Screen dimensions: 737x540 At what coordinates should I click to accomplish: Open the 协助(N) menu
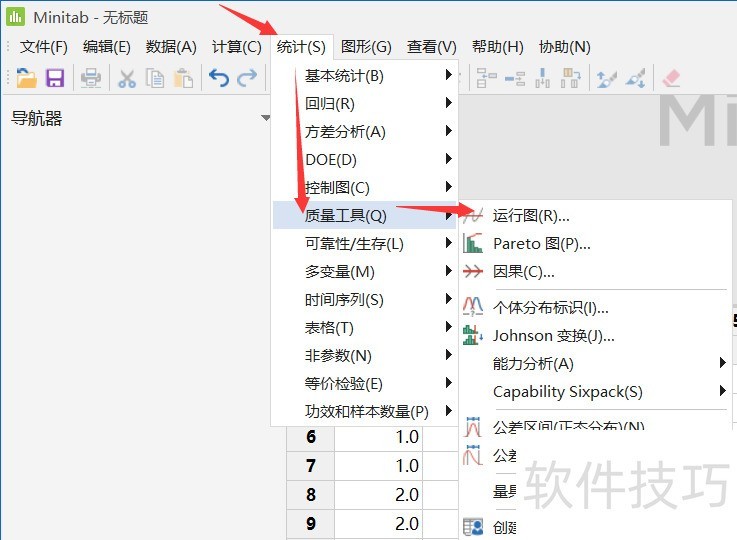(565, 47)
